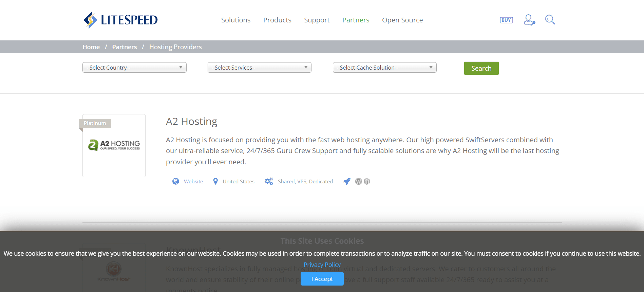Go to Open Source menu item
This screenshot has height=292, width=644.
point(402,20)
